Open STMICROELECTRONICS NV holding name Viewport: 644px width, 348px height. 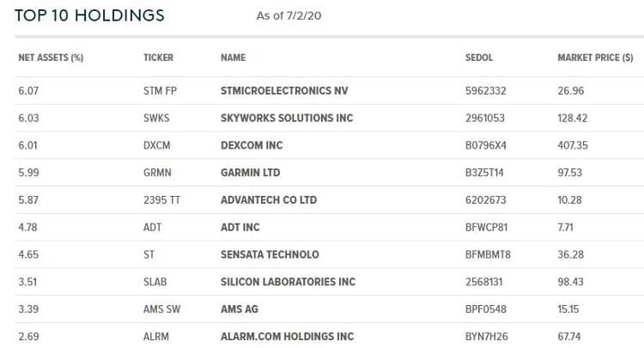pyautogui.click(x=284, y=91)
